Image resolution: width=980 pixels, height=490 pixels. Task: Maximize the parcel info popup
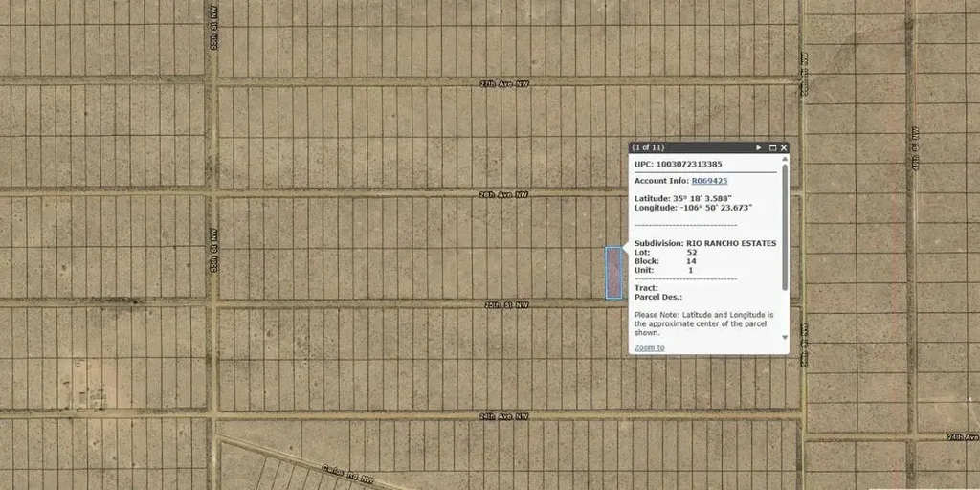click(x=772, y=148)
